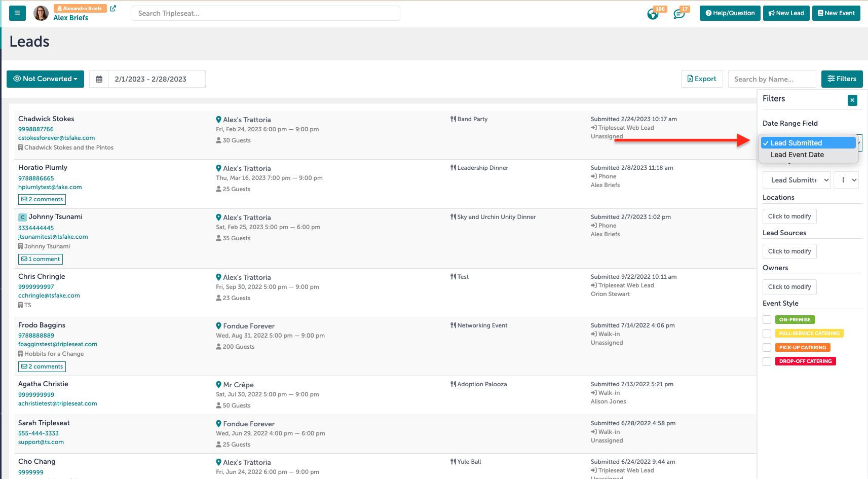Click email cstokesforever@tsfake.com
The height and width of the screenshot is (479, 868).
point(56,138)
